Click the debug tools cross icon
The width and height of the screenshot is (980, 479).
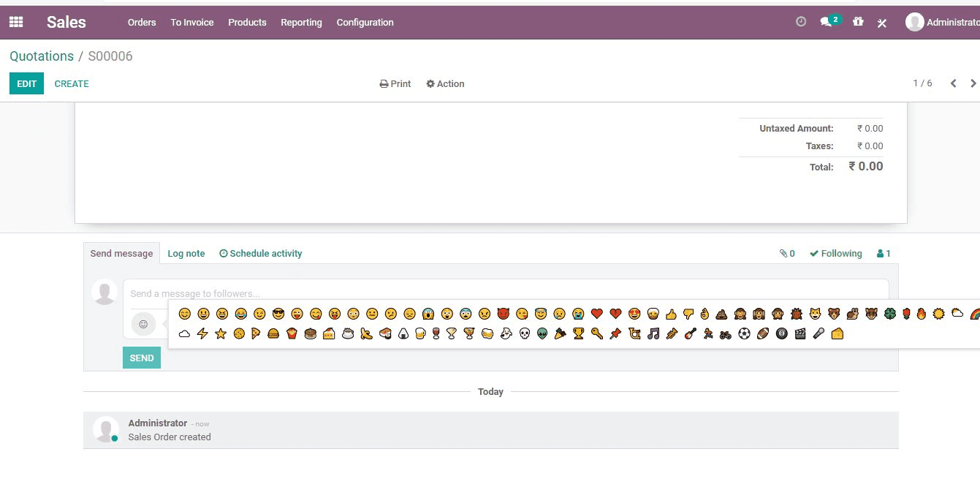tap(882, 23)
